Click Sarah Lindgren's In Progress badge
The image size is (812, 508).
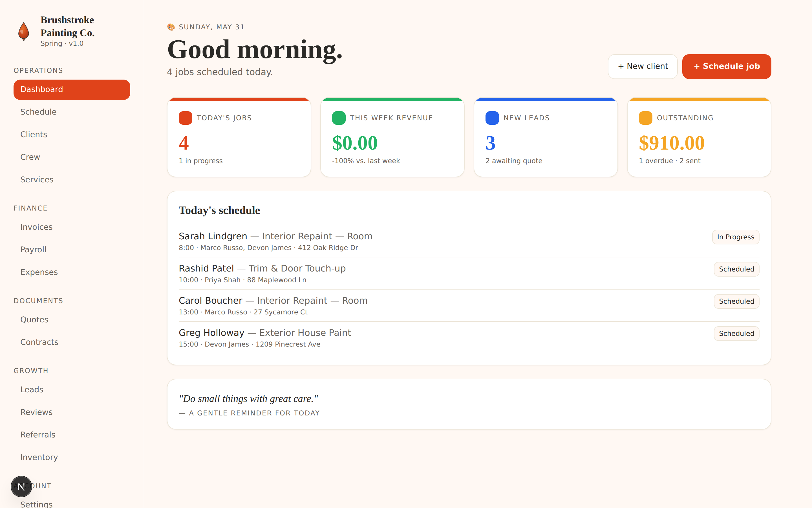(736, 237)
